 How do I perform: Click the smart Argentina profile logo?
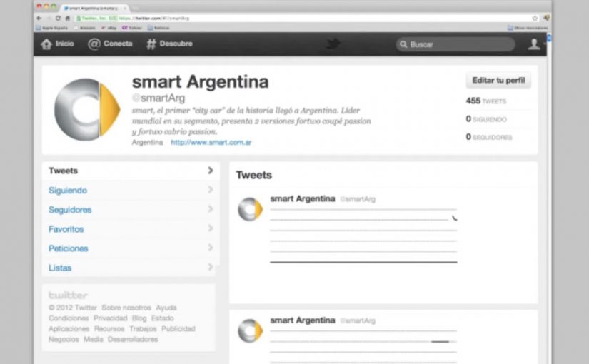tap(87, 109)
